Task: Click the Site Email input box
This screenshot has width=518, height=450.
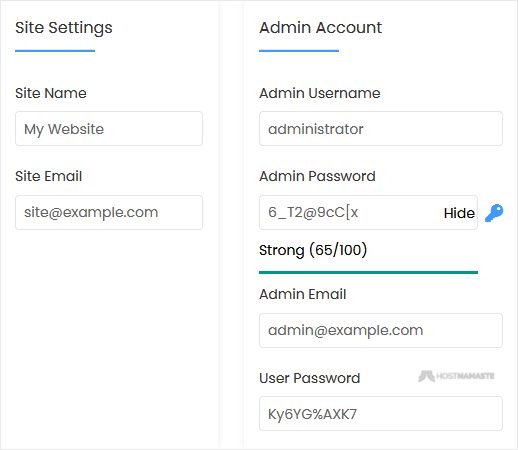Action: coord(109,212)
